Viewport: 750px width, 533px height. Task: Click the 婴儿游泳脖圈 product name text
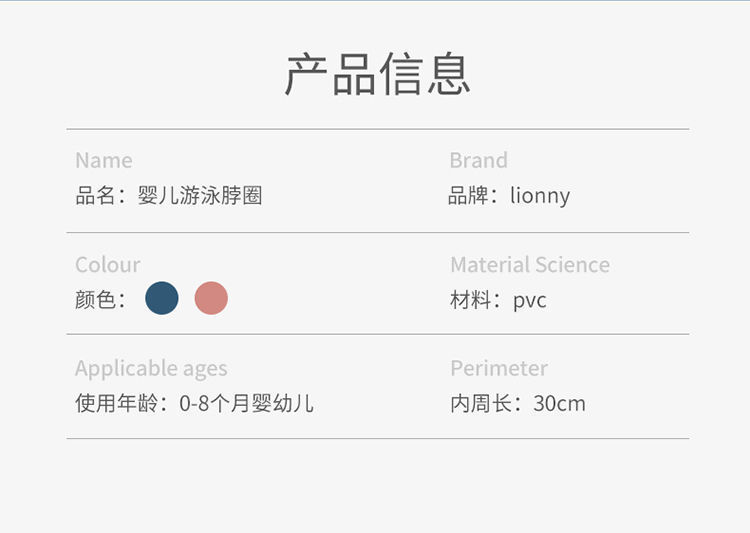(x=200, y=195)
